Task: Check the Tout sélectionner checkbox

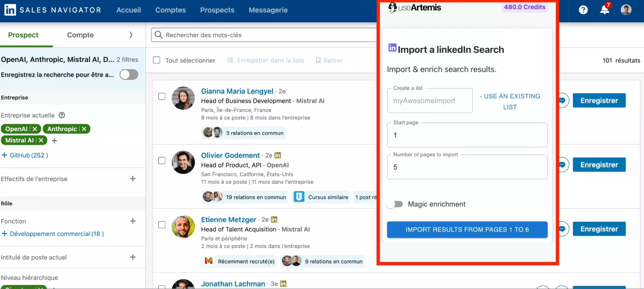Action: click(x=157, y=60)
